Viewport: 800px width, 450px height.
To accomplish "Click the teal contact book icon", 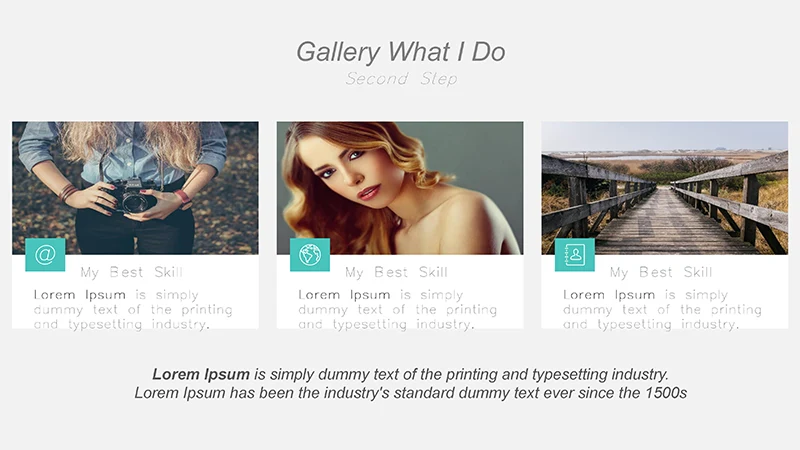I will (574, 255).
